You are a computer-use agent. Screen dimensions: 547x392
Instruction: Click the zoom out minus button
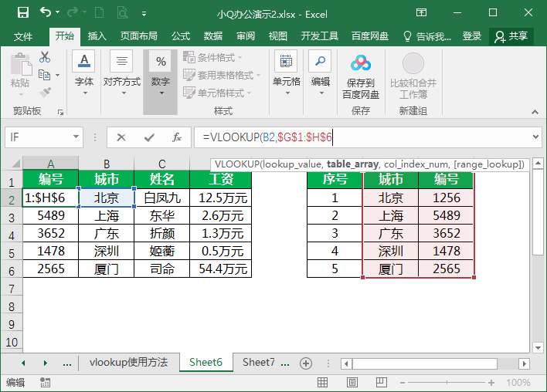403,383
